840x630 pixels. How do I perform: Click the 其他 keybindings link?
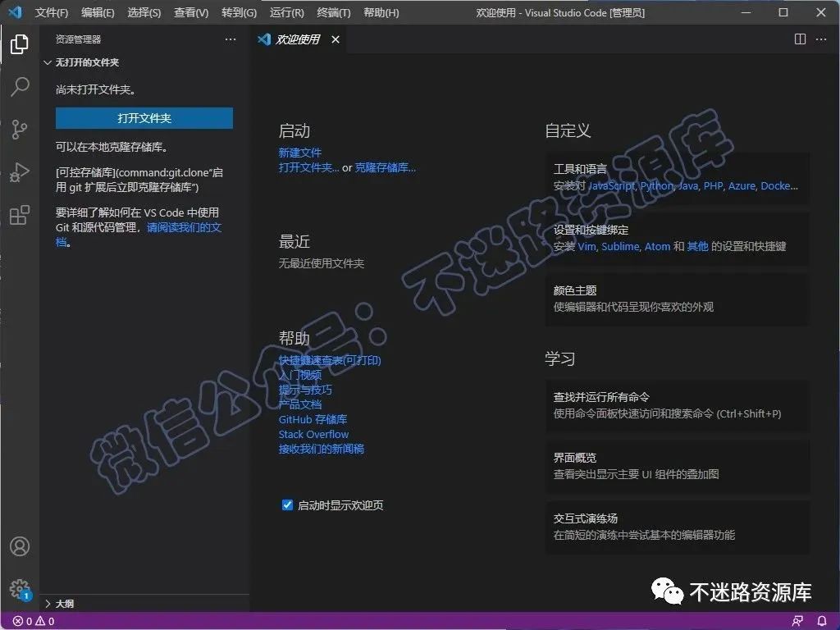click(x=697, y=246)
